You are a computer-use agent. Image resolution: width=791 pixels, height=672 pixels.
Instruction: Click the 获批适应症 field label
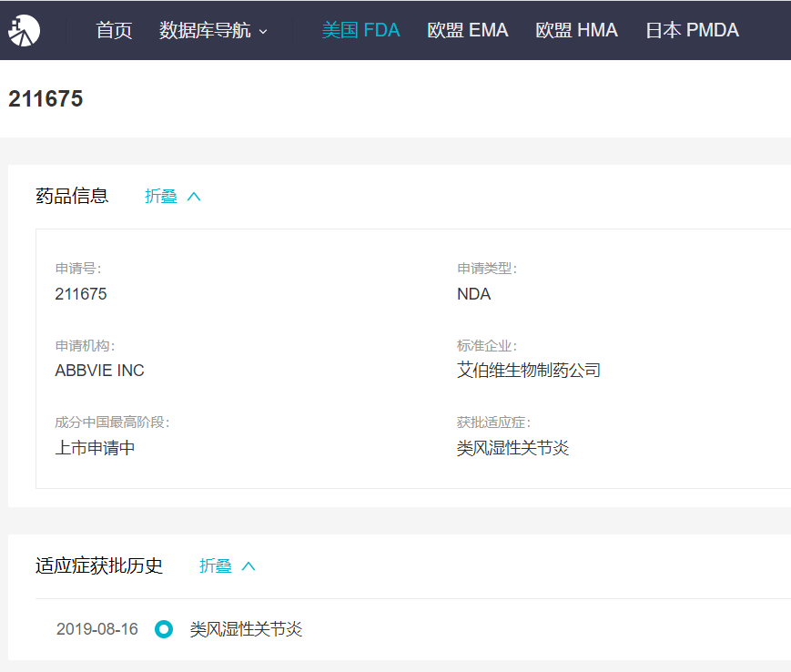(493, 423)
